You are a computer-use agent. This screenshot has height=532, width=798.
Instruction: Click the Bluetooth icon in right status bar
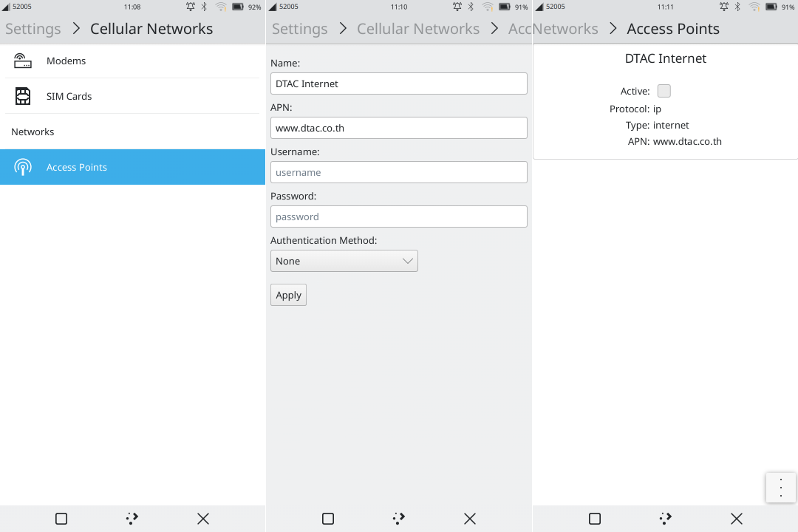737,7
